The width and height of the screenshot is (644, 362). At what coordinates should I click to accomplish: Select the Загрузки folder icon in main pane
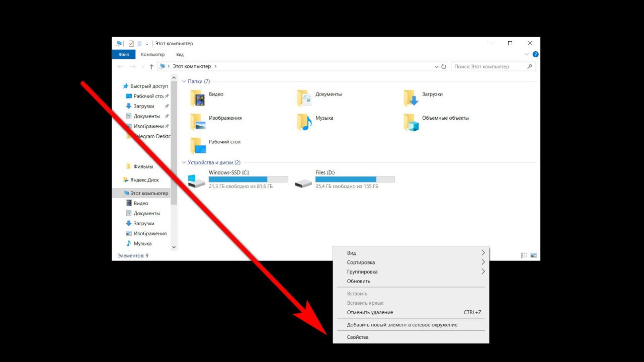(411, 98)
